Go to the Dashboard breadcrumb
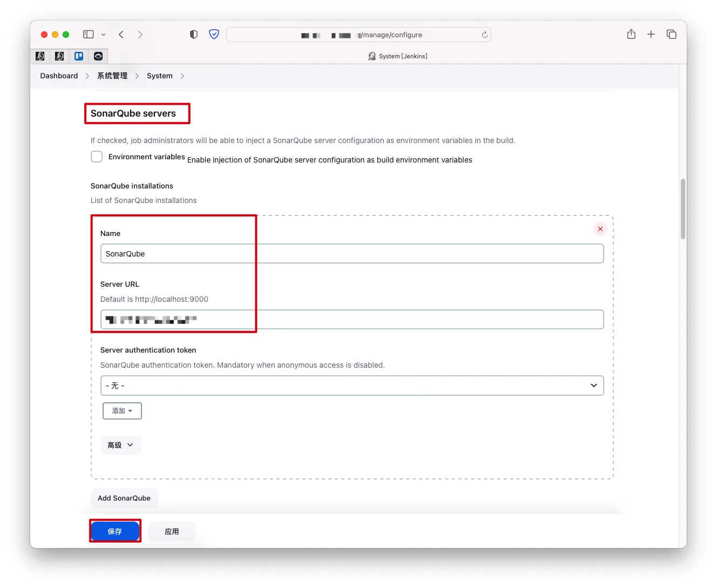Image resolution: width=717 pixels, height=588 pixels. pyautogui.click(x=59, y=76)
